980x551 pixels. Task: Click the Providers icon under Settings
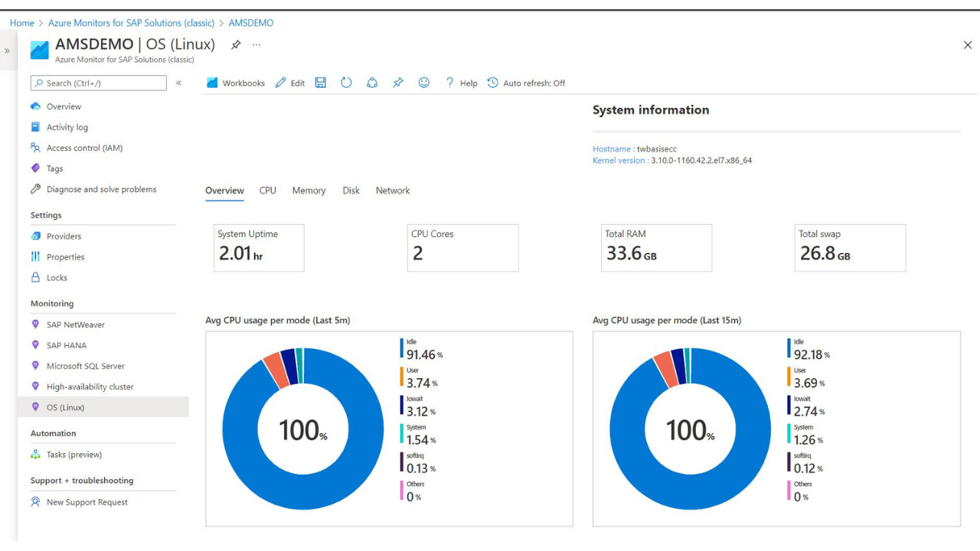[35, 236]
